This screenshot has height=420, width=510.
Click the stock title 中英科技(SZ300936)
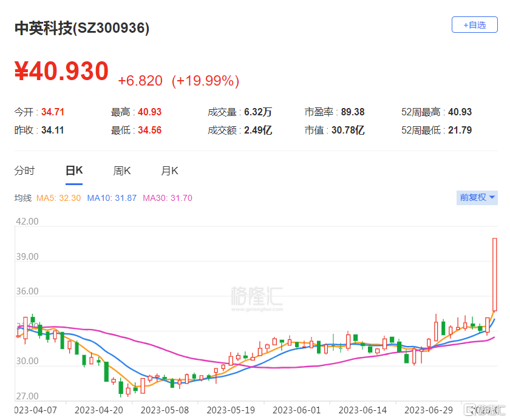82,28
